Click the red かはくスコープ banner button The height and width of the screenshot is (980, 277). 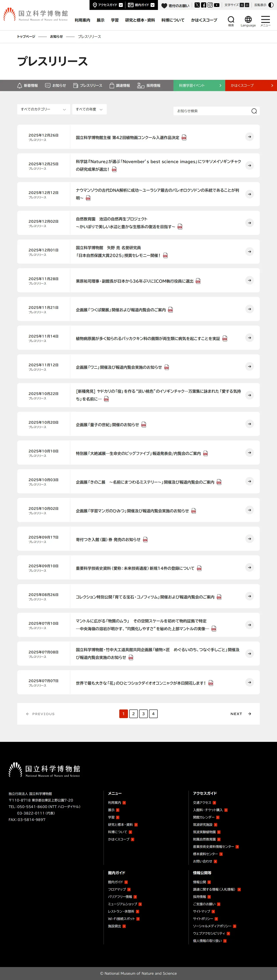click(x=251, y=85)
